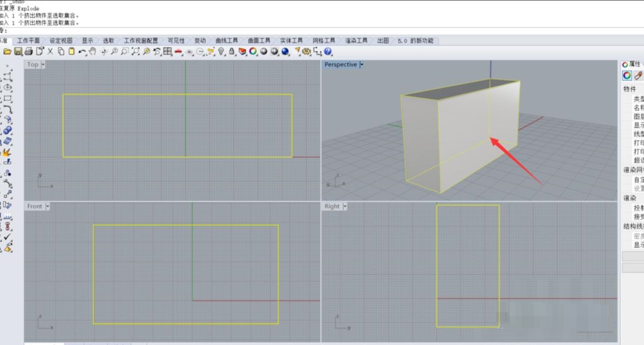Open the Top viewport title dropdown arrow

tap(43, 64)
